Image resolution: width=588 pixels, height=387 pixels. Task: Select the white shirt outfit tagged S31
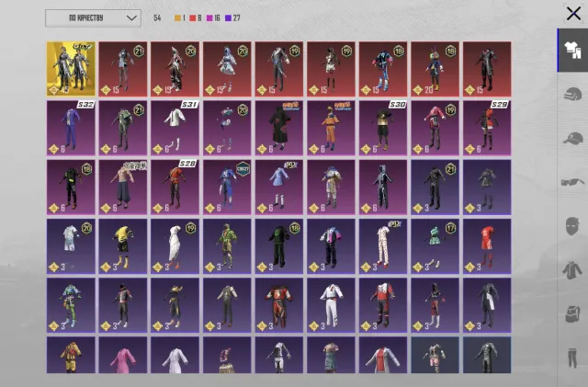pyautogui.click(x=175, y=128)
